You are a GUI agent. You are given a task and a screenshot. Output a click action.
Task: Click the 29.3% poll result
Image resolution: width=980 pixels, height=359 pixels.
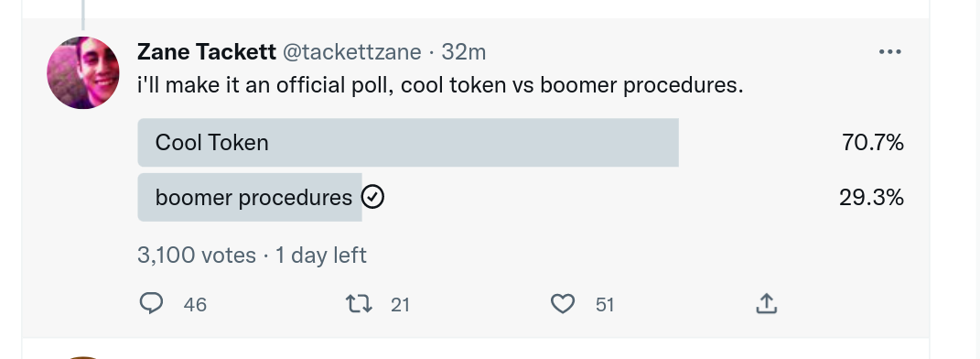click(871, 198)
